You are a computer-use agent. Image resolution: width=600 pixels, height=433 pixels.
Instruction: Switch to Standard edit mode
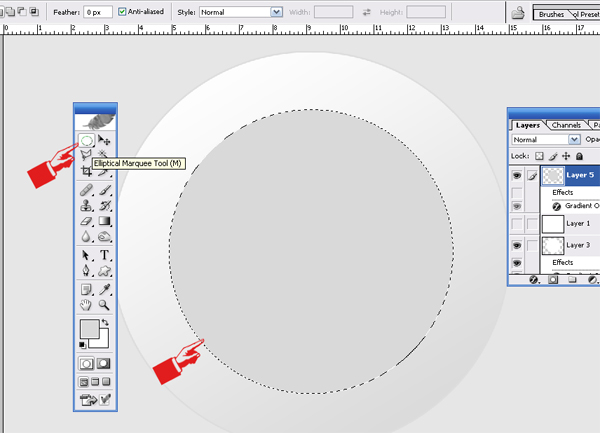pos(86,363)
